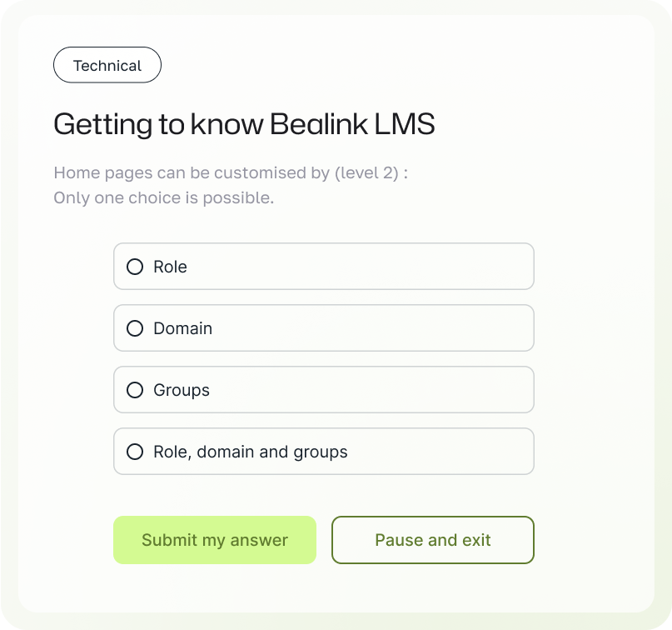Submit my answer

[x=215, y=540]
